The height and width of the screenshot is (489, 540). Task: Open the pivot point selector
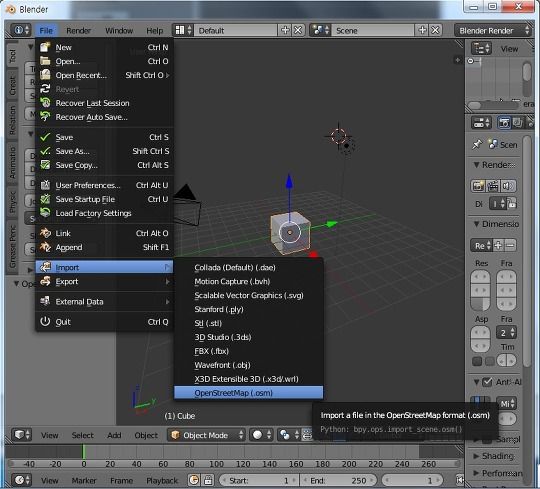tap(289, 435)
